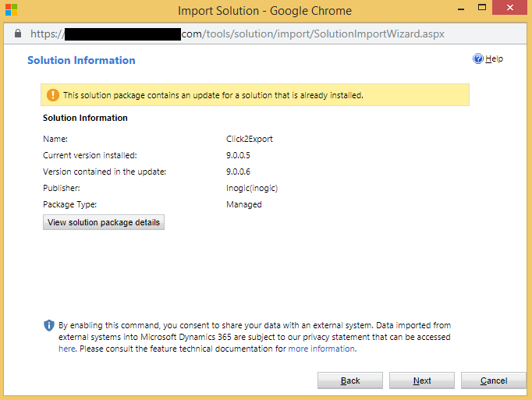Screen dimensions: 532x400
Task: Select the update version '9.0.0.6'
Action: coord(238,172)
